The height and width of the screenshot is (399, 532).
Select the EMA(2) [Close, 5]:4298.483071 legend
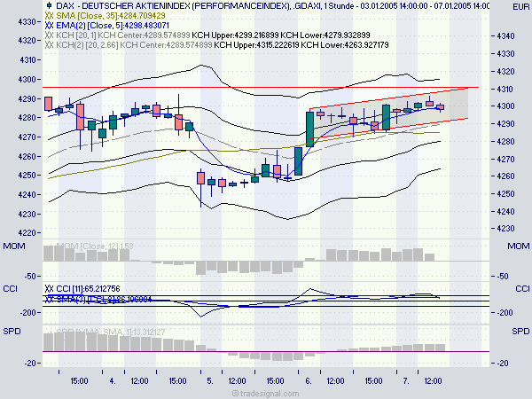(113, 26)
